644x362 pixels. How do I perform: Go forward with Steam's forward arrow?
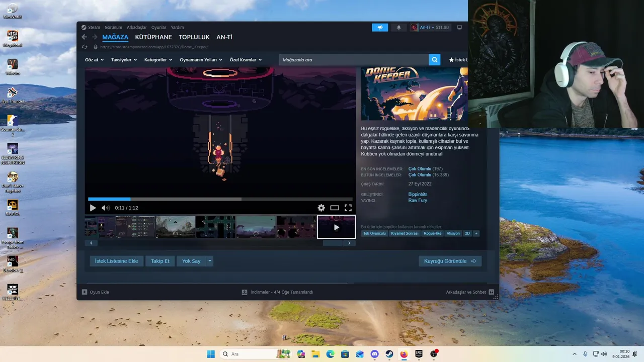pos(94,37)
